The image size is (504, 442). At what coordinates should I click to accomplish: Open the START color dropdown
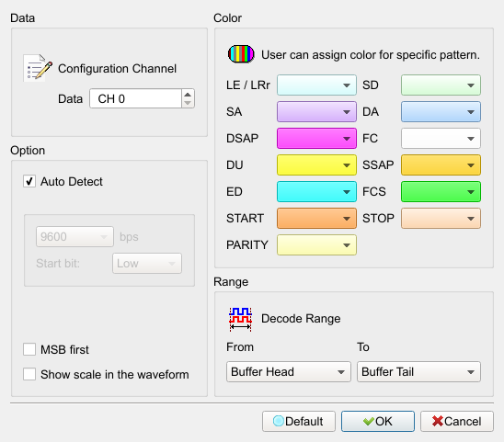pos(316,219)
